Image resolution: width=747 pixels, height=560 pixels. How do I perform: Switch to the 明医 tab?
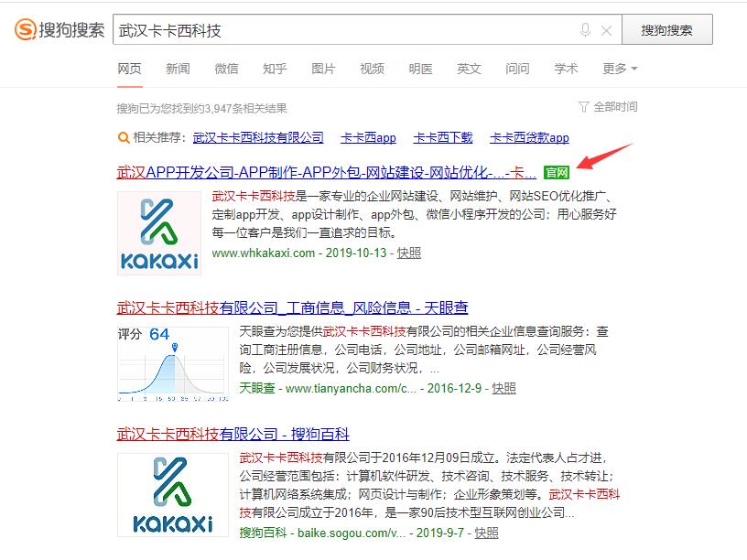pos(421,69)
